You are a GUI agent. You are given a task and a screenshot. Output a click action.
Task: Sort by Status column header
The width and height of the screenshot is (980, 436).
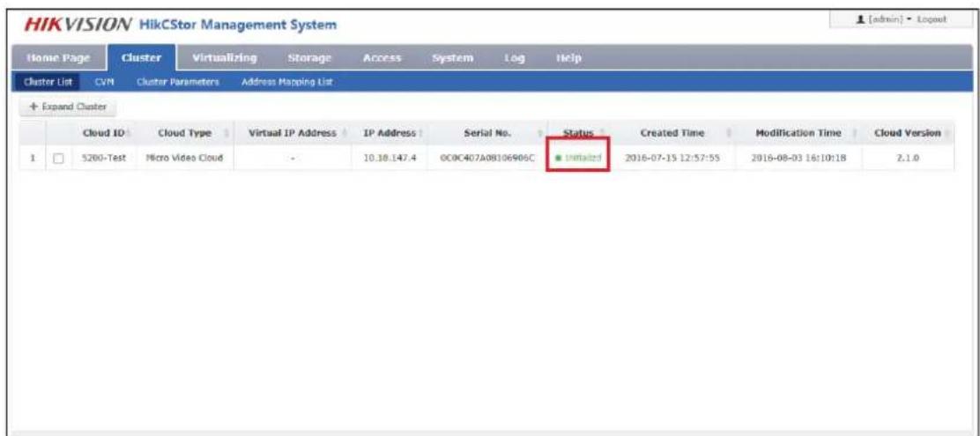pyautogui.click(x=577, y=133)
